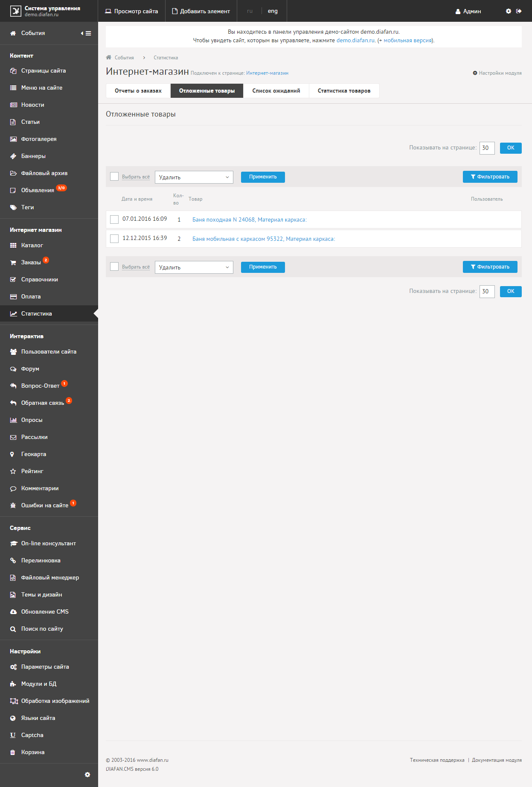This screenshot has width=532, height=787.
Task: Click the Заказы shopping cart icon
Action: pyautogui.click(x=13, y=263)
